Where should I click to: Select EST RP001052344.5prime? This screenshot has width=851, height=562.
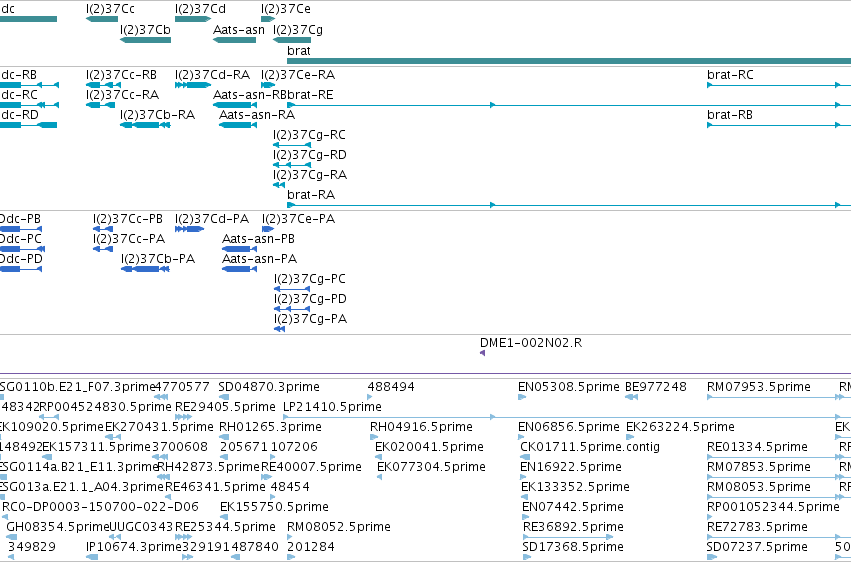(x=710, y=518)
